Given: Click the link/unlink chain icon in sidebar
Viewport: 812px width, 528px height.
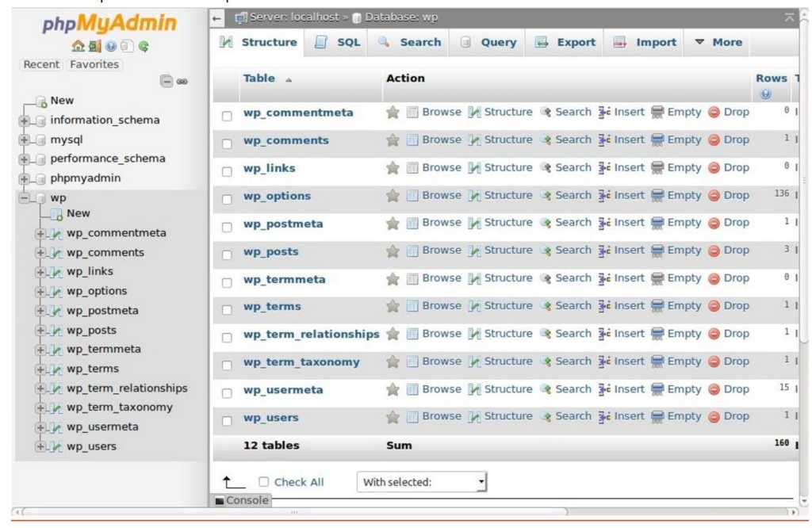Looking at the screenshot, I should pyautogui.click(x=182, y=82).
